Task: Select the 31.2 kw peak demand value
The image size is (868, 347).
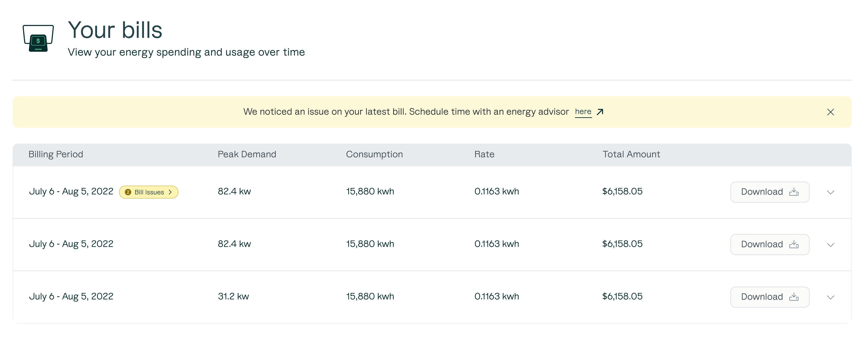Action: coord(233,296)
